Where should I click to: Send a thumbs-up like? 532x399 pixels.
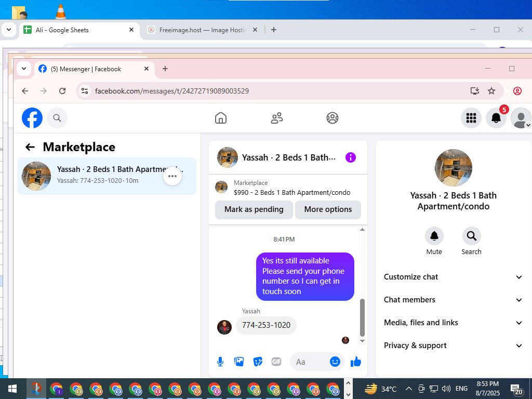point(355,362)
